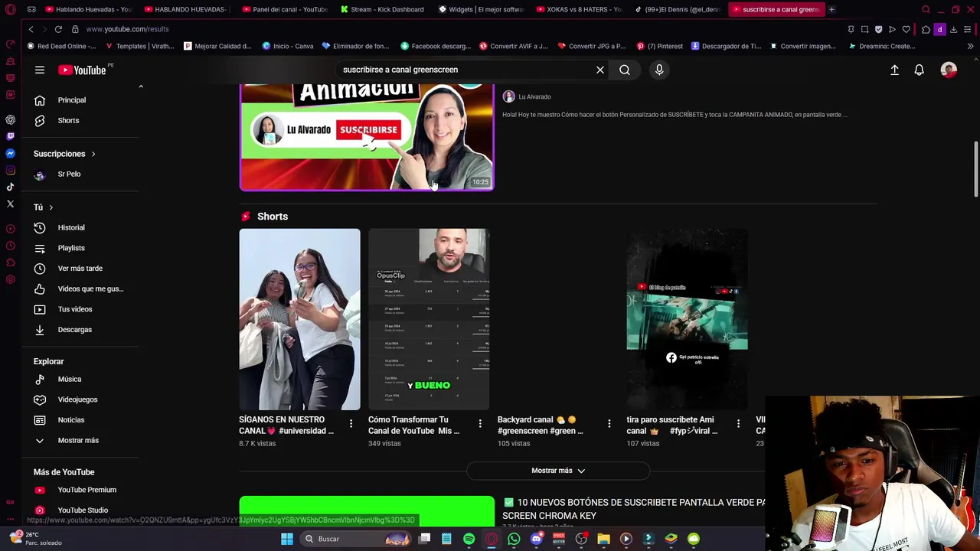Click the address bar URL field
980x551 pixels.
pos(459,29)
